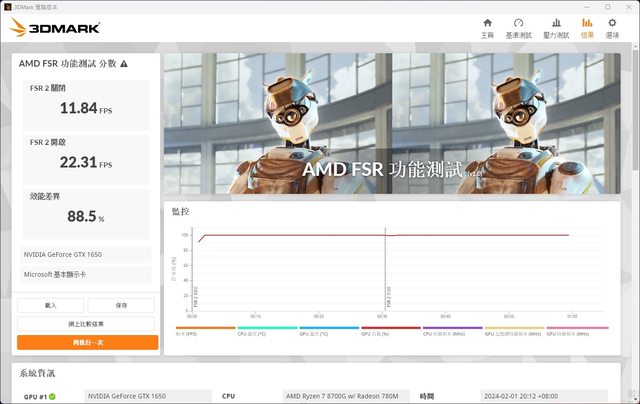The width and height of the screenshot is (640, 404).
Task: Click Compare results online button
Action: [87, 324]
